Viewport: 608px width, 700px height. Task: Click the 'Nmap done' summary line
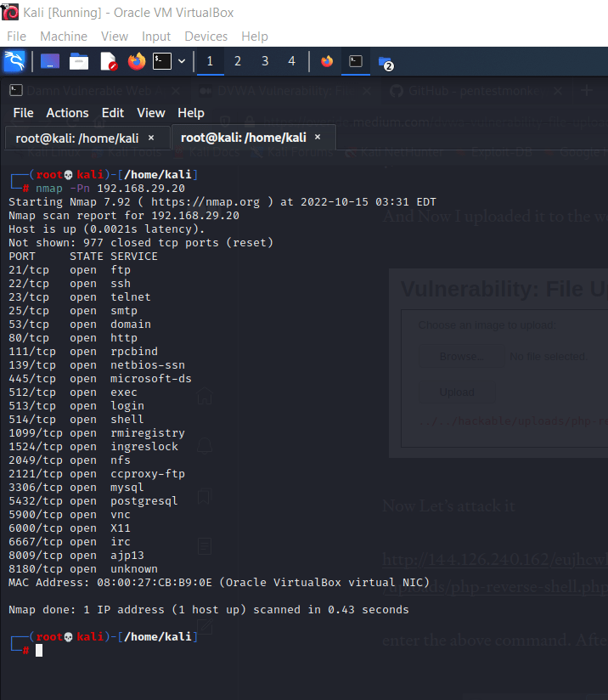pyautogui.click(x=209, y=610)
